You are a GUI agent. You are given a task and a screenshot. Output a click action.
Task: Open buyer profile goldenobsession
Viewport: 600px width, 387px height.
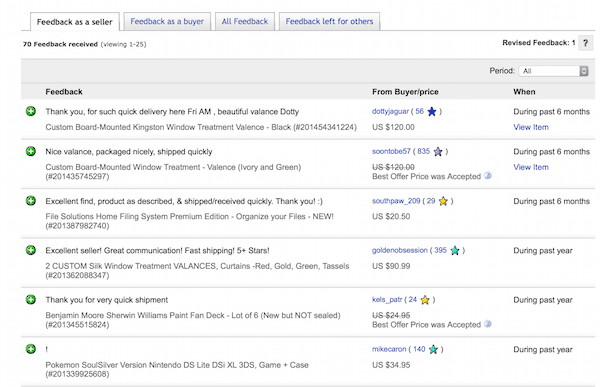(x=399, y=250)
